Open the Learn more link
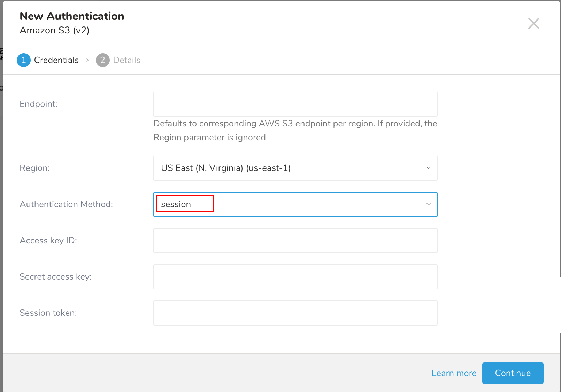 454,373
